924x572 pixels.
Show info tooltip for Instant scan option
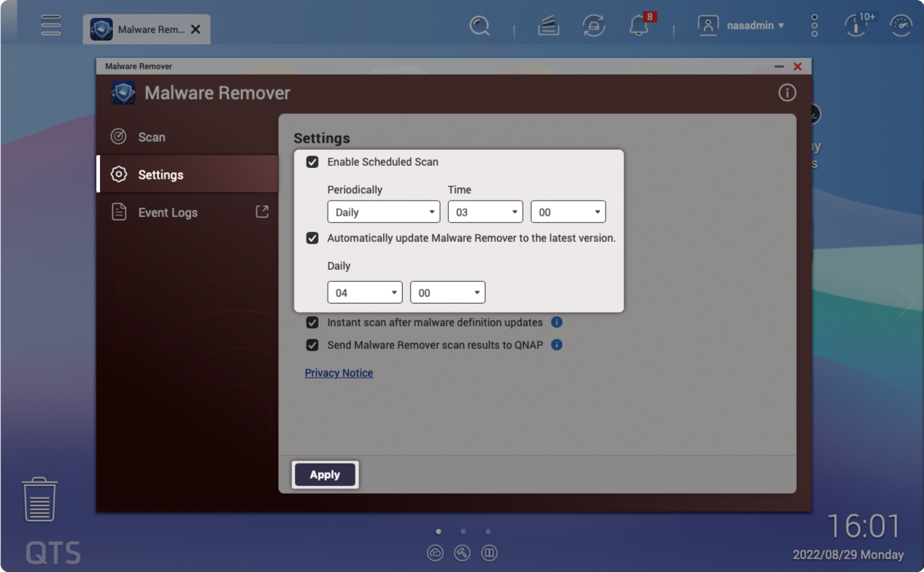(557, 322)
